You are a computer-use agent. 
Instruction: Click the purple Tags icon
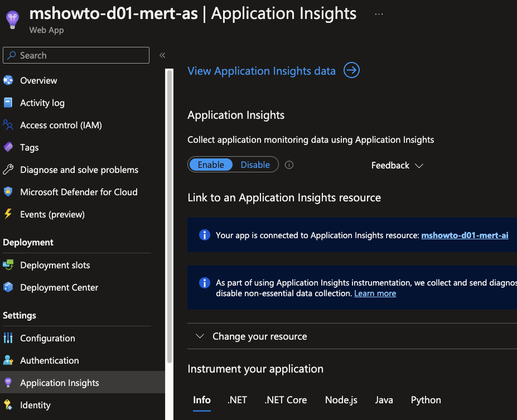(8, 147)
